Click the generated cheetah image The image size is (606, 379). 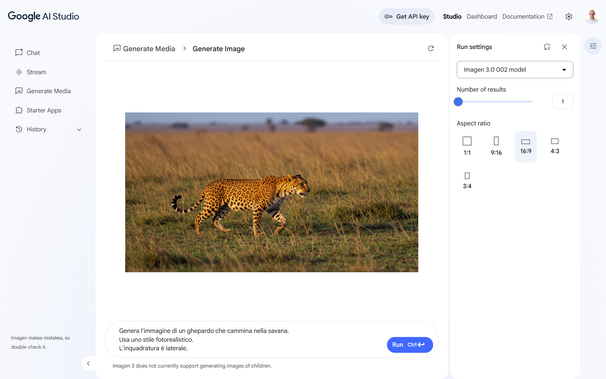click(271, 192)
